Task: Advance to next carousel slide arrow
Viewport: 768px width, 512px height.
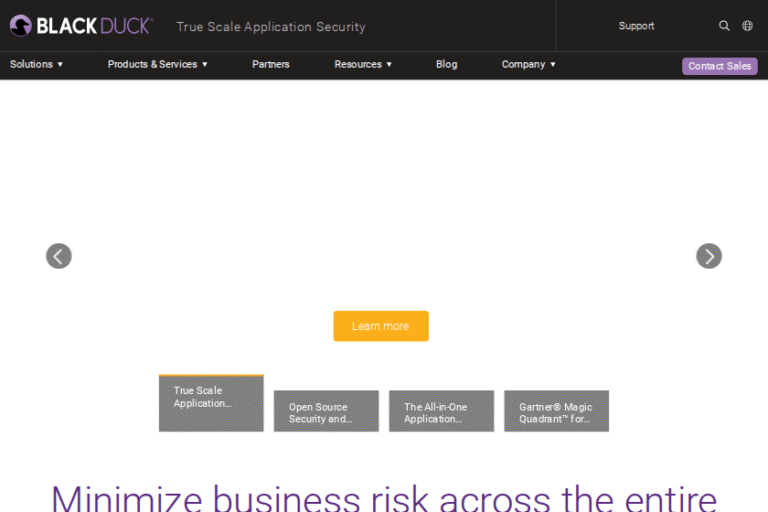Action: point(709,256)
